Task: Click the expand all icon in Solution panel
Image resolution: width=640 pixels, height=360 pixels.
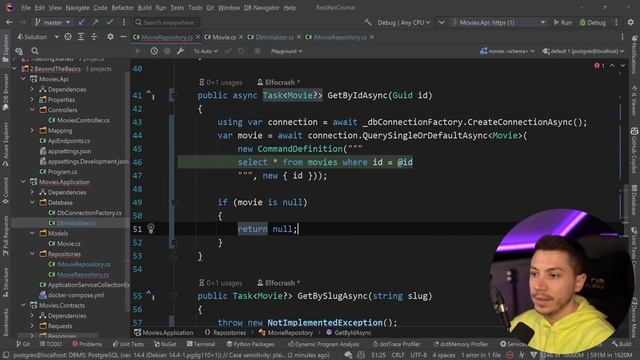Action: pyautogui.click(x=81, y=37)
